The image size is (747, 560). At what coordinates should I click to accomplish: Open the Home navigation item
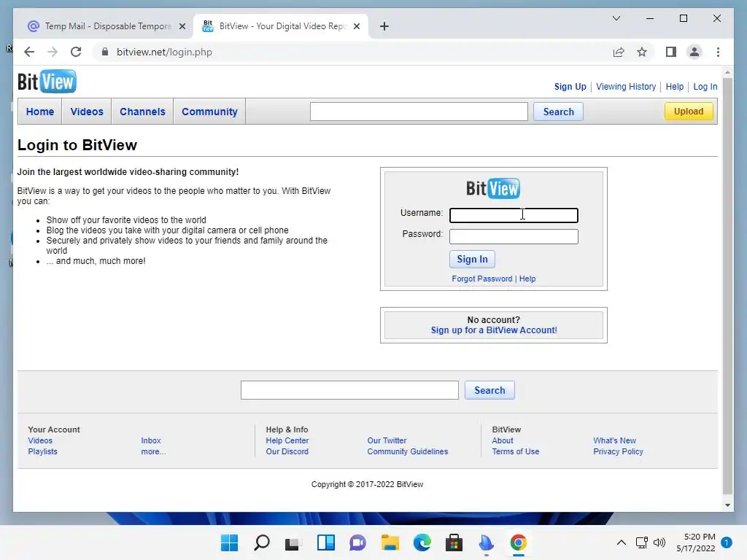tap(40, 112)
